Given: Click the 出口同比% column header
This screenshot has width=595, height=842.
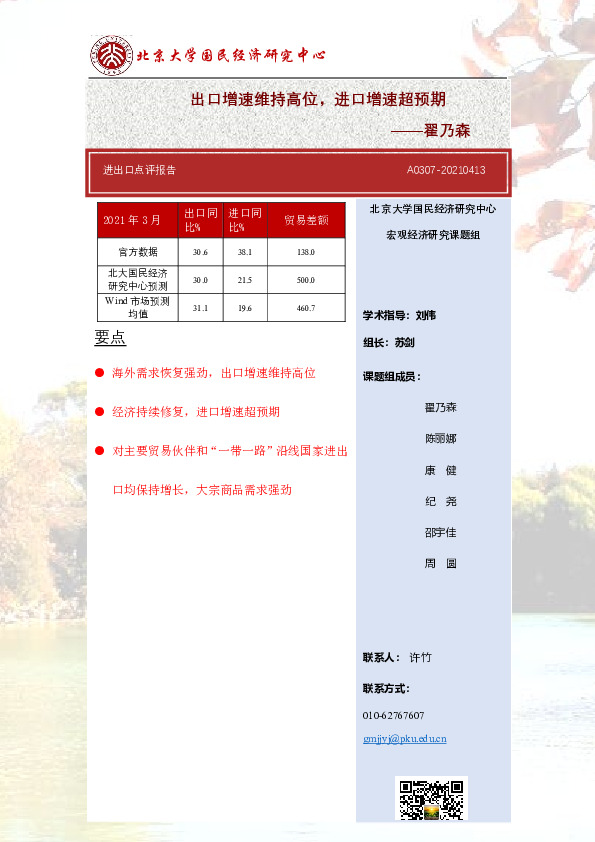Looking at the screenshot, I should coord(200,220).
